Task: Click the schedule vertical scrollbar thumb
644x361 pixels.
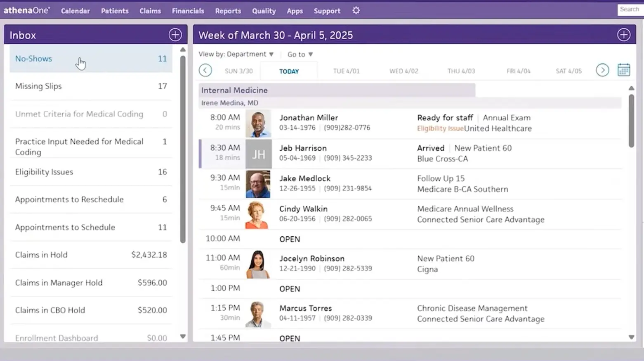Action: point(631,121)
